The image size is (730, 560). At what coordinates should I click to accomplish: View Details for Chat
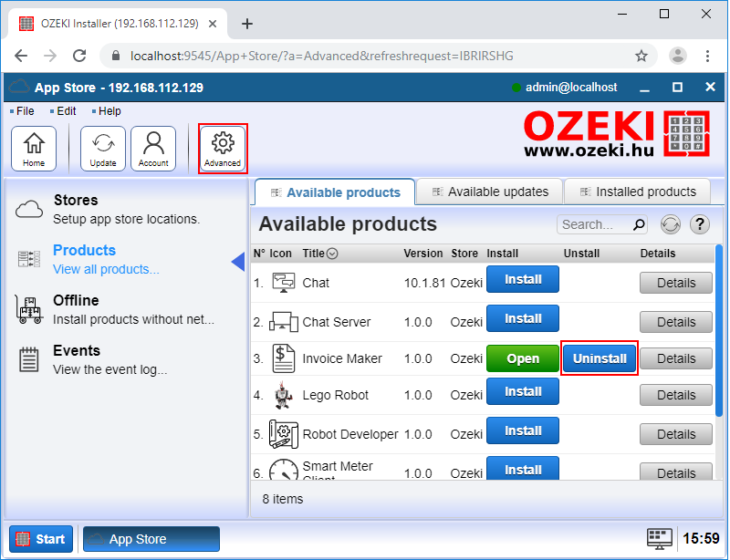point(676,283)
